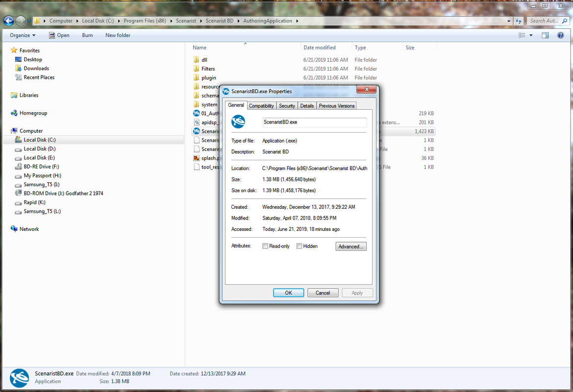Select Favorites in navigation pane

click(25, 50)
